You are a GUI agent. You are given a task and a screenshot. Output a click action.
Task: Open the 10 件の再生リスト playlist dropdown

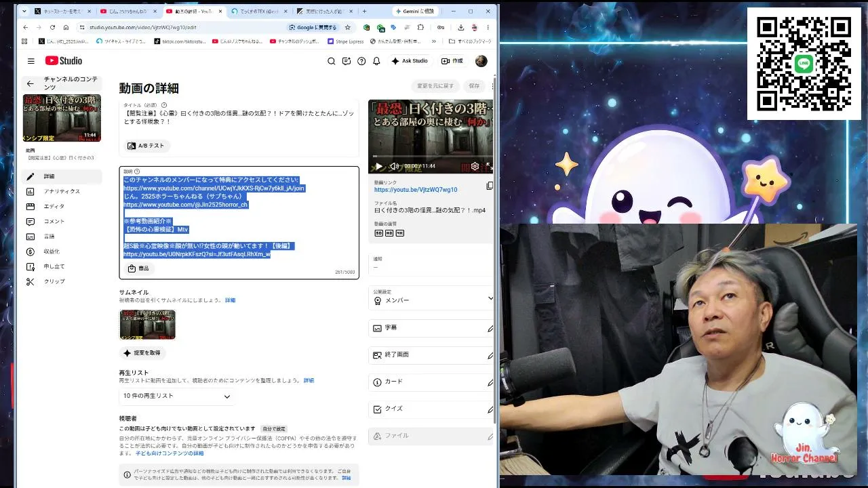point(176,396)
